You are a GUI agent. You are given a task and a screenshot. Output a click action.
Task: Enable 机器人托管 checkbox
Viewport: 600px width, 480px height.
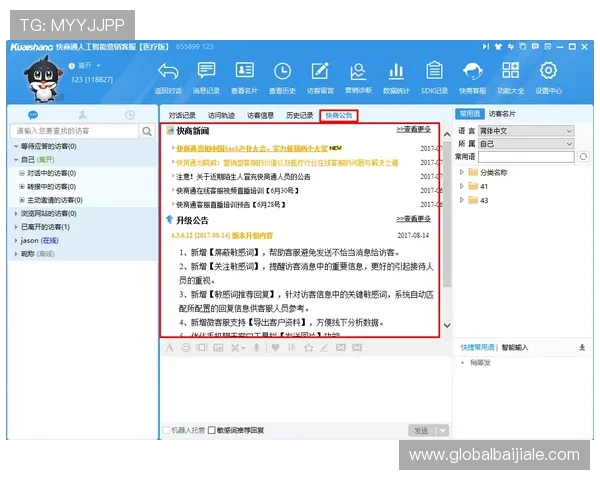pos(166,430)
